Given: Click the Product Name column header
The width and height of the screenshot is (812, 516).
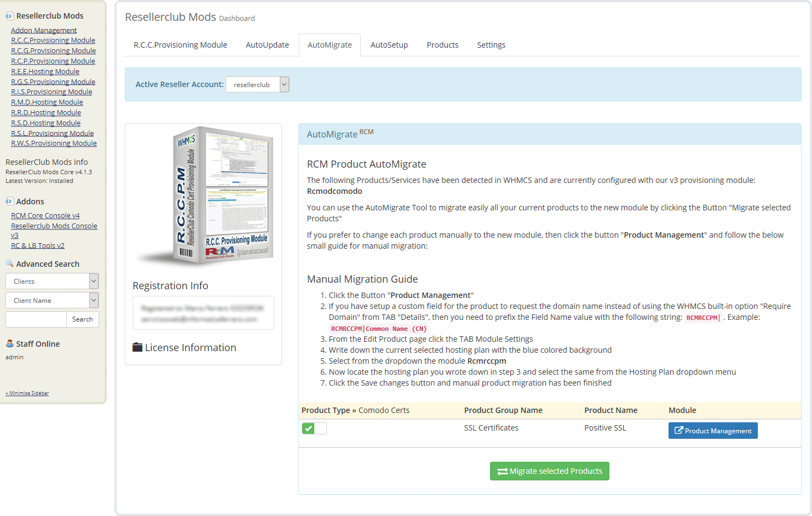Looking at the screenshot, I should click(x=611, y=410).
